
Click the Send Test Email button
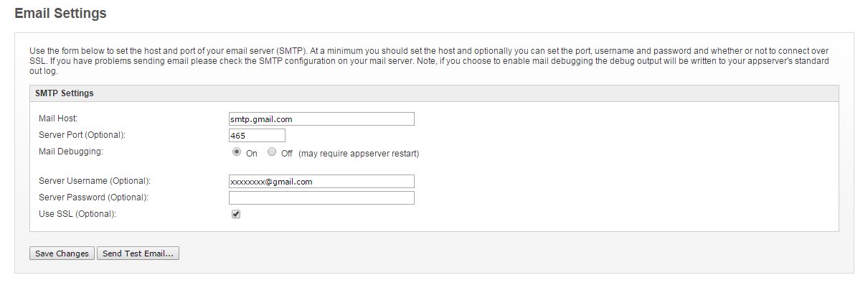click(138, 254)
